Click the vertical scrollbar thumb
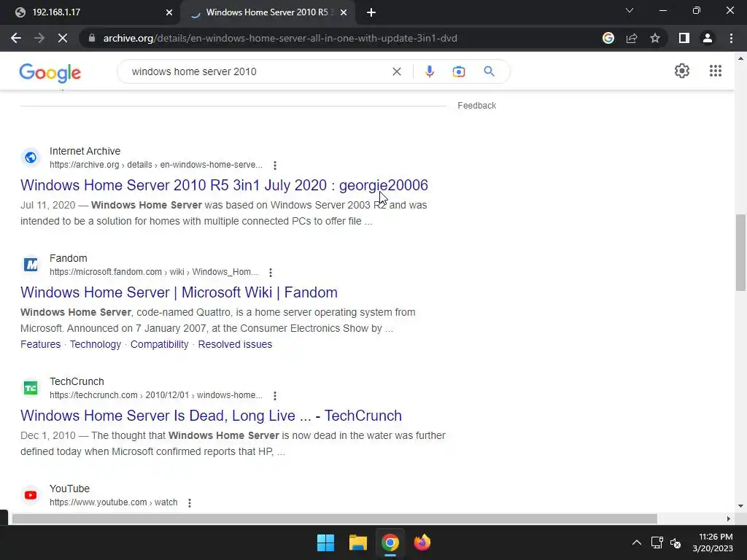Image resolution: width=747 pixels, height=560 pixels. pyautogui.click(x=740, y=252)
